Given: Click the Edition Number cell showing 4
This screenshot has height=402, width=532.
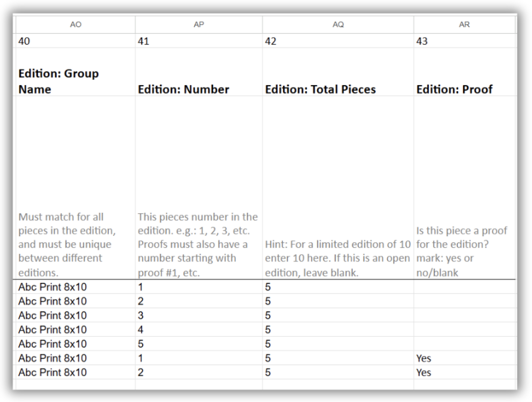Looking at the screenshot, I should pos(198,330).
